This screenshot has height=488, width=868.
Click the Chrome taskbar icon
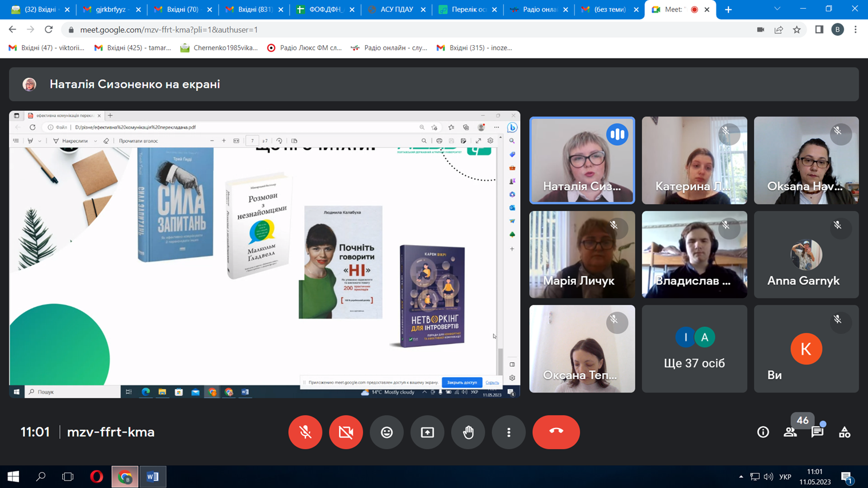click(125, 477)
